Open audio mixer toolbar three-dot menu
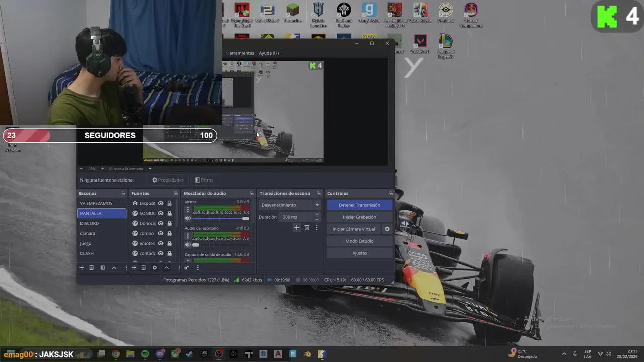This screenshot has height=362, width=644. (x=198, y=268)
